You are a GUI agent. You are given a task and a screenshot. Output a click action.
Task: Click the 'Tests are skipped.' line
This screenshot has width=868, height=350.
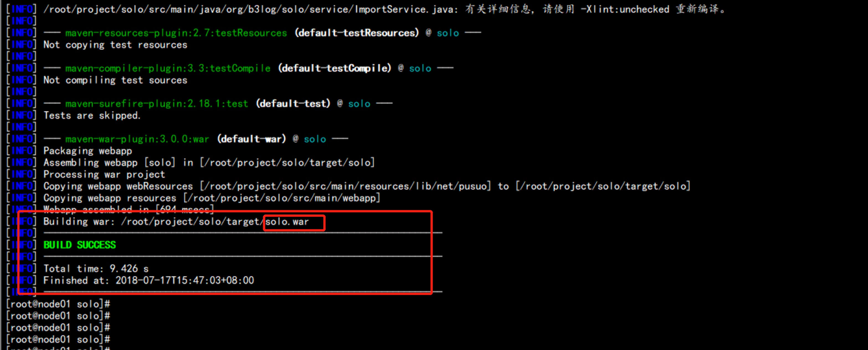92,115
